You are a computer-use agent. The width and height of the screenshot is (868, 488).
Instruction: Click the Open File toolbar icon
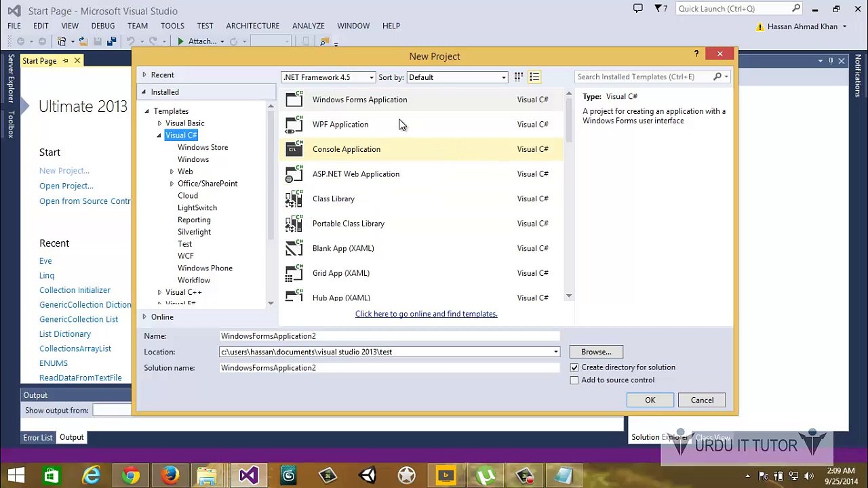pyautogui.click(x=83, y=41)
